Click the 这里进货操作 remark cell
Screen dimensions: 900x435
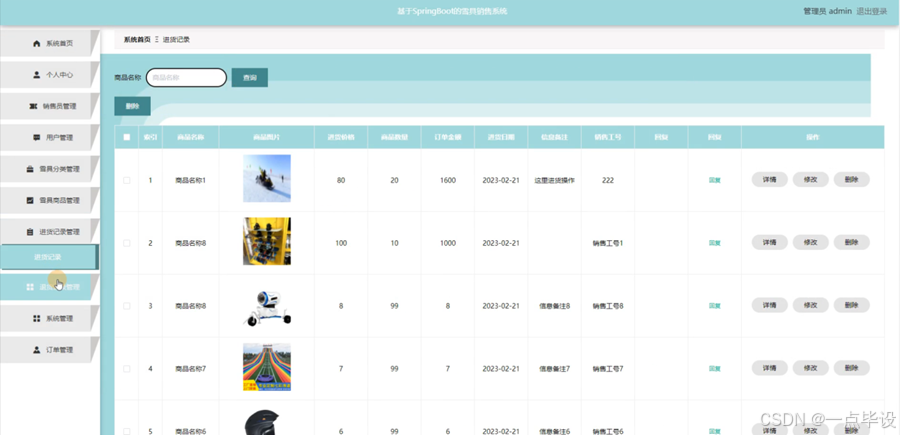554,180
